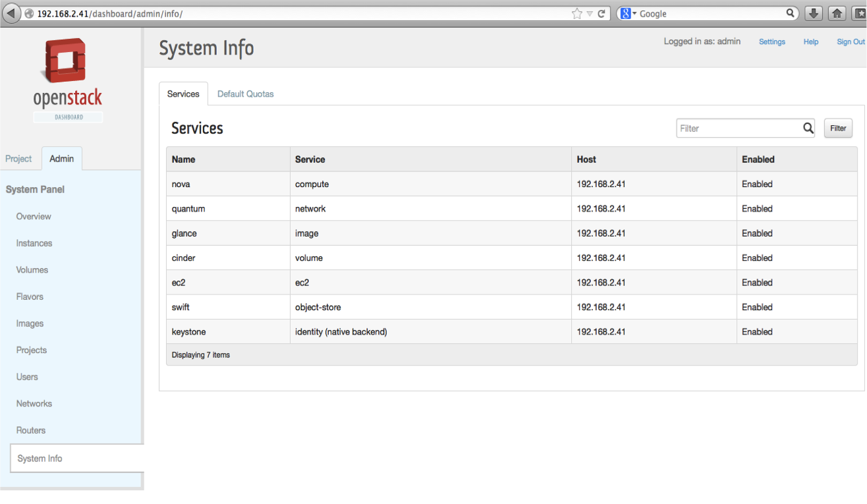Click the glance service name cell

coord(228,233)
